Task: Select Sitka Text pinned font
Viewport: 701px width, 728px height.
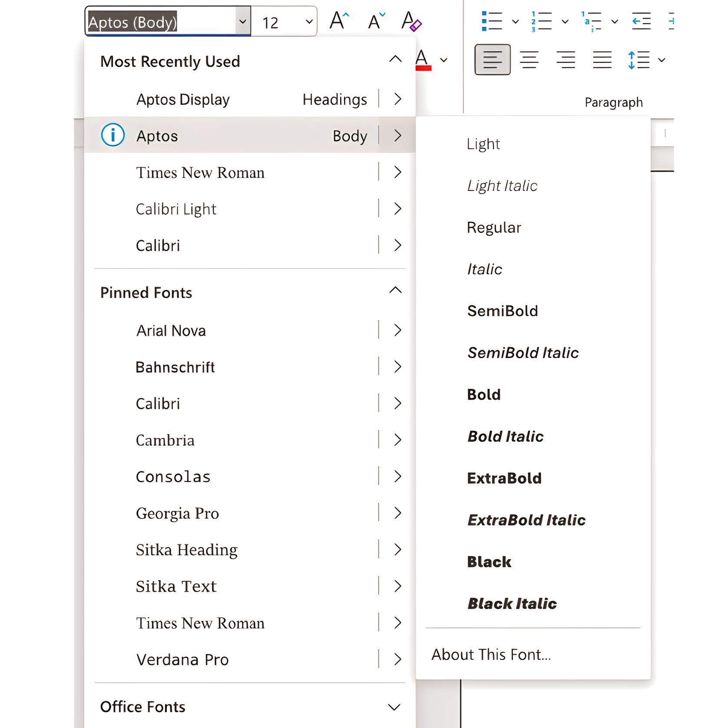Action: [231, 586]
